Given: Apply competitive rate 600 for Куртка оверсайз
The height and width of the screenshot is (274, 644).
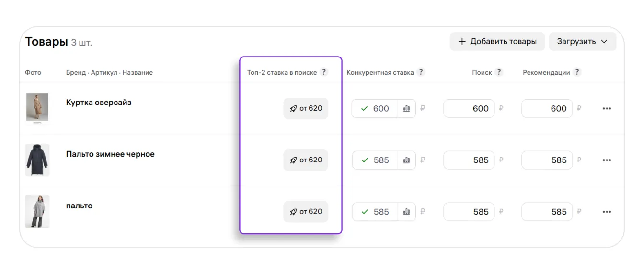Looking at the screenshot, I should 375,109.
